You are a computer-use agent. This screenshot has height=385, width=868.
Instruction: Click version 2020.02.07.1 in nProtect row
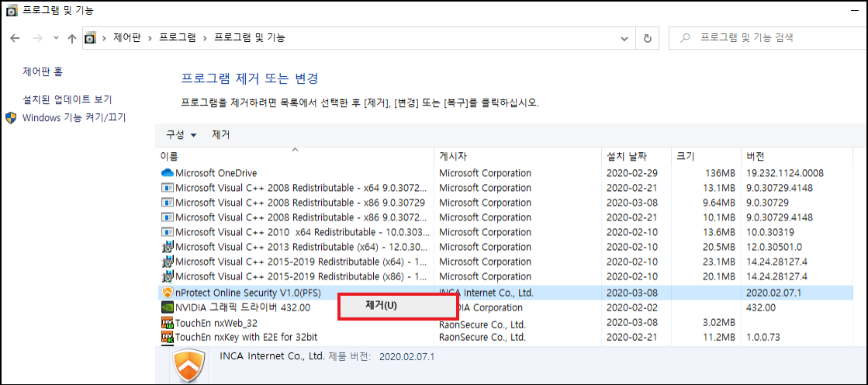(774, 292)
